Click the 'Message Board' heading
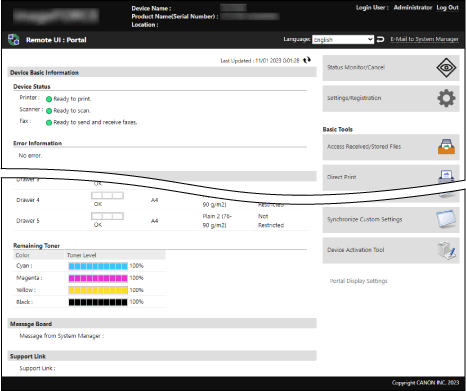466x391 pixels. coord(31,324)
